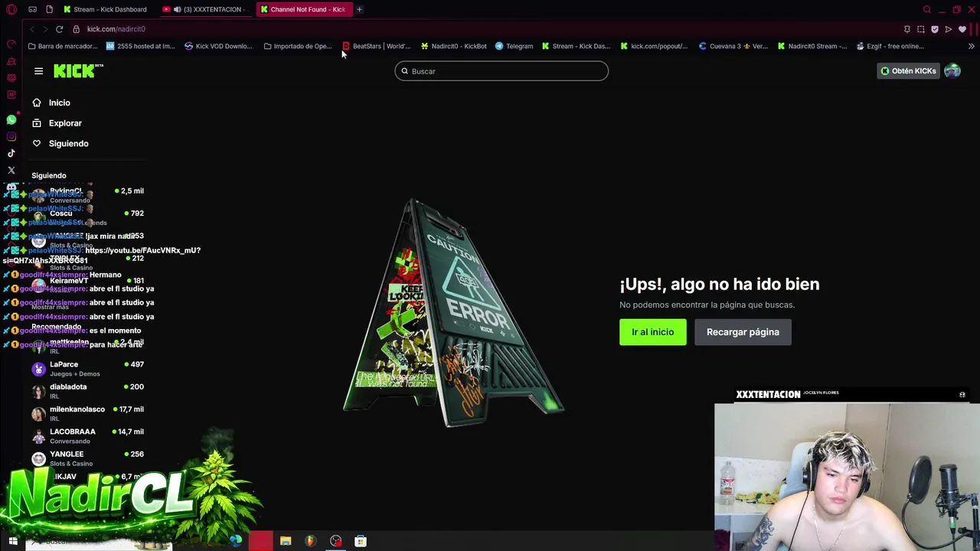
Task: Go back with browser back arrow
Action: [x=31, y=29]
